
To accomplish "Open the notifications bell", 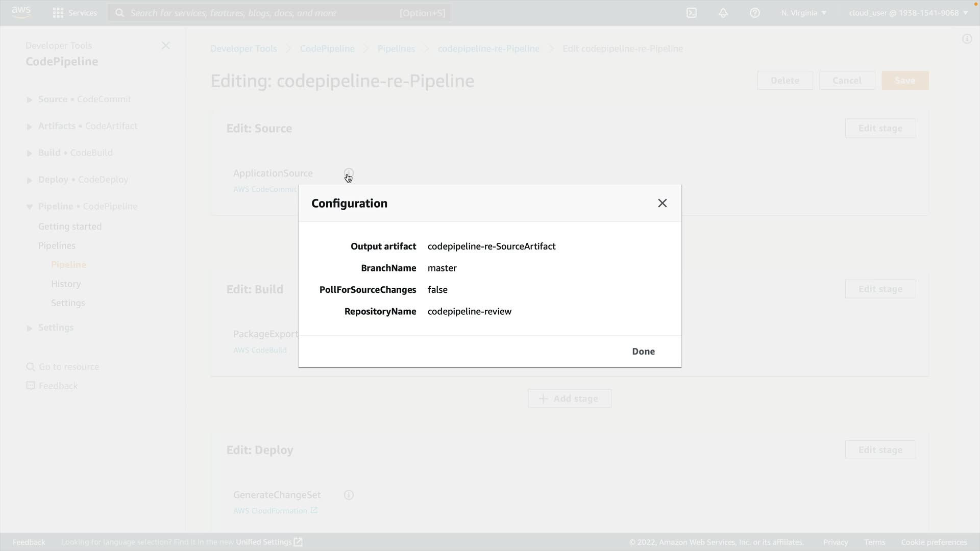I will point(723,13).
